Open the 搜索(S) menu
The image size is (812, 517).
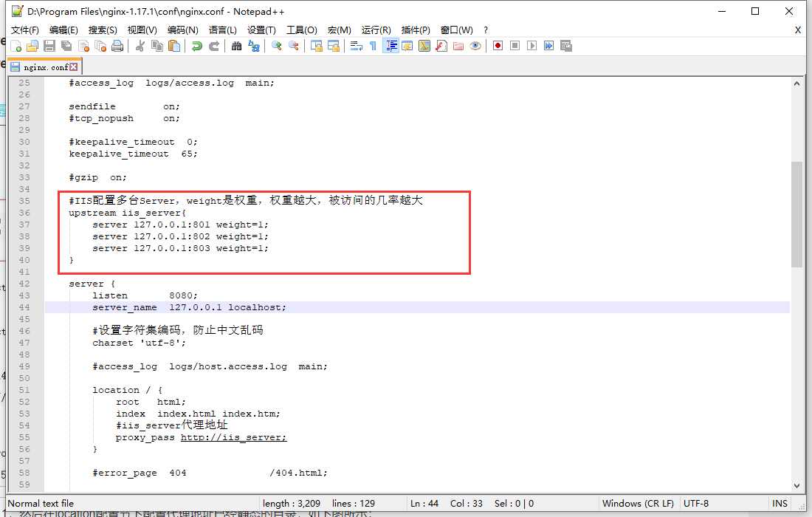point(103,30)
